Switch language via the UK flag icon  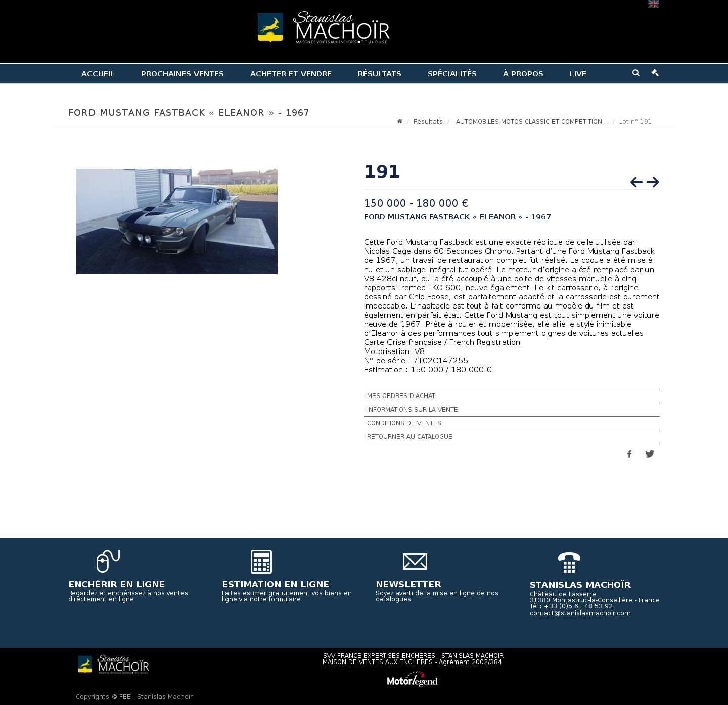pyautogui.click(x=653, y=4)
